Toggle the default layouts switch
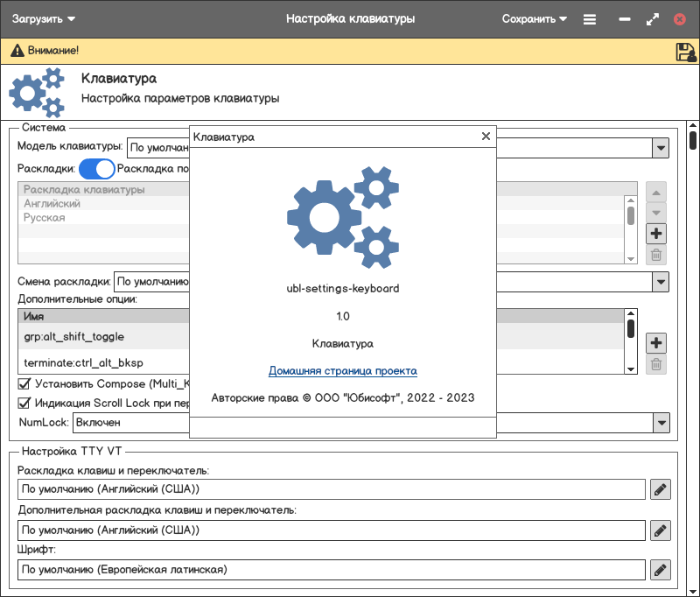The image size is (700, 597). (x=97, y=168)
